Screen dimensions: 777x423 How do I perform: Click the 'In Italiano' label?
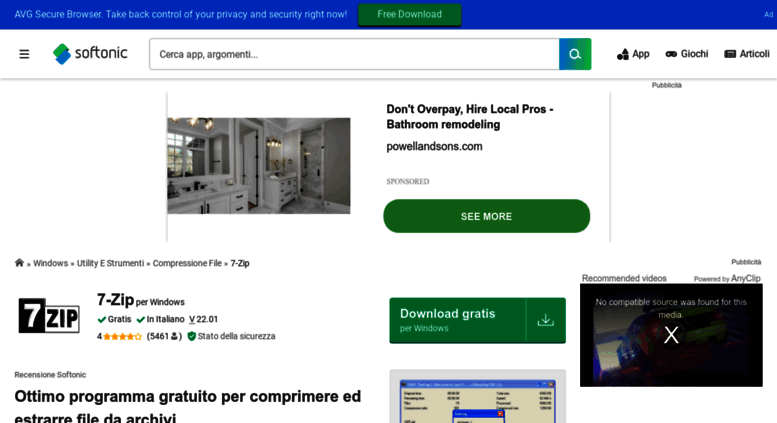click(161, 319)
